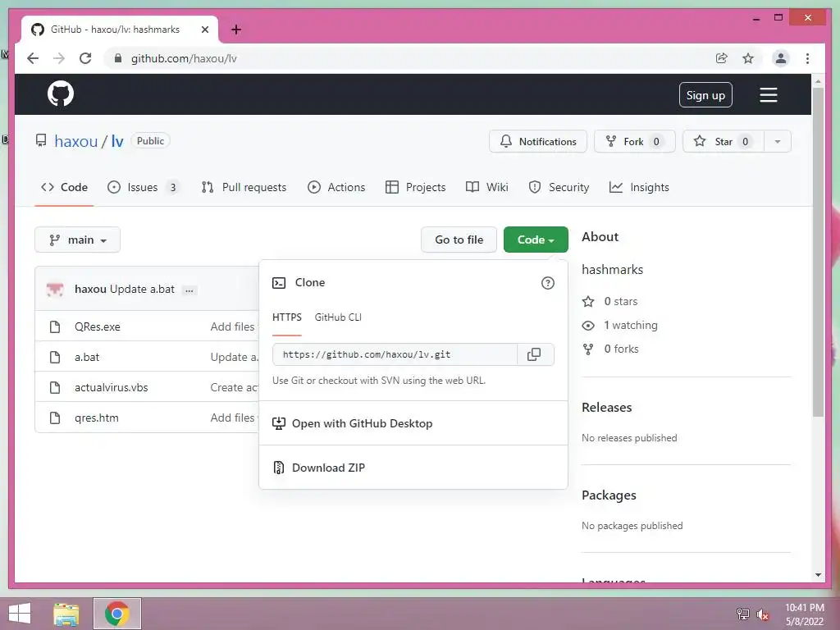This screenshot has width=840, height=630.
Task: Bookmark this page with the star icon
Action: (748, 58)
